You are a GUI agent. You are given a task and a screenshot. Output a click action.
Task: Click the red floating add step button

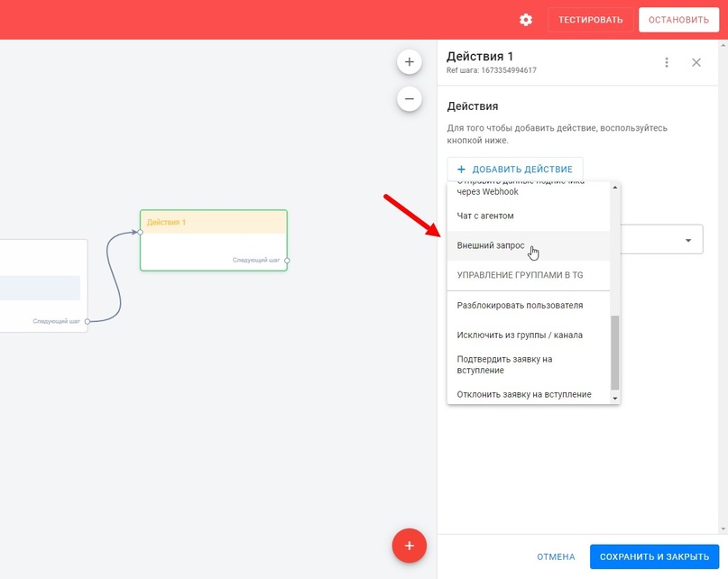tap(409, 546)
